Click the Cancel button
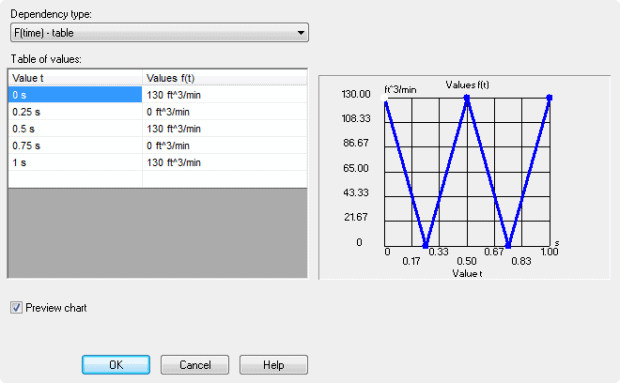Viewport: 620px width, 383px height. tap(195, 364)
